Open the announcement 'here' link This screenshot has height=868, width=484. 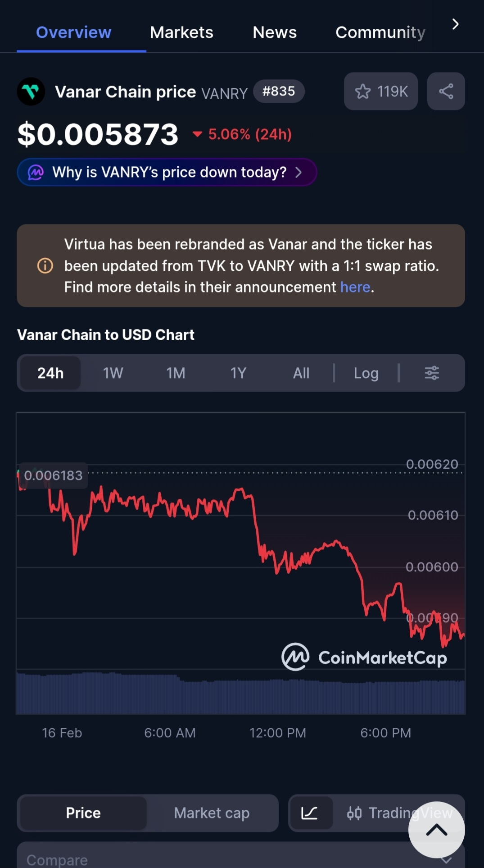355,287
